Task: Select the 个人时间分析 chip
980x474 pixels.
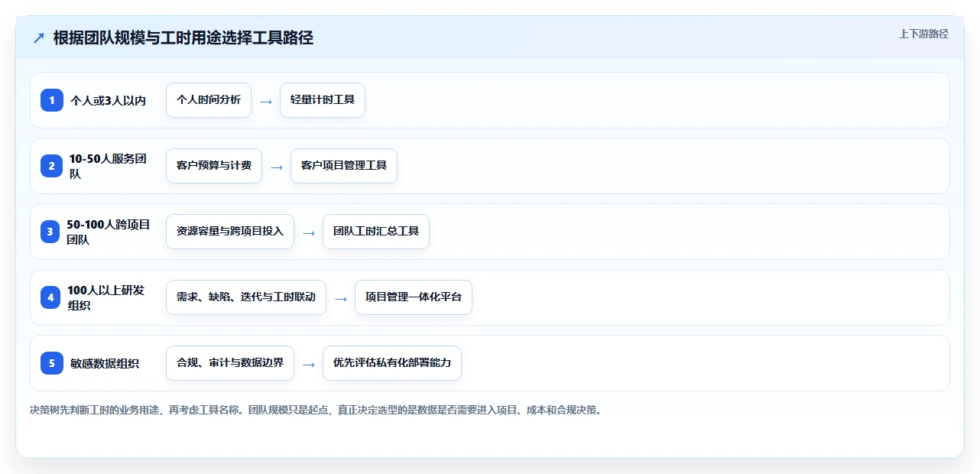Action: [x=209, y=100]
